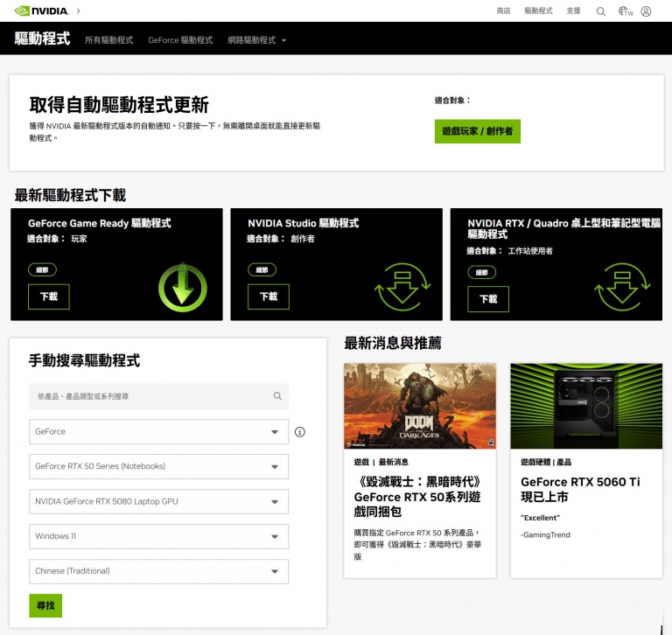Click 下載 on the NVIDIA Studio card
Screen dimensions: 672x635
coord(269,297)
